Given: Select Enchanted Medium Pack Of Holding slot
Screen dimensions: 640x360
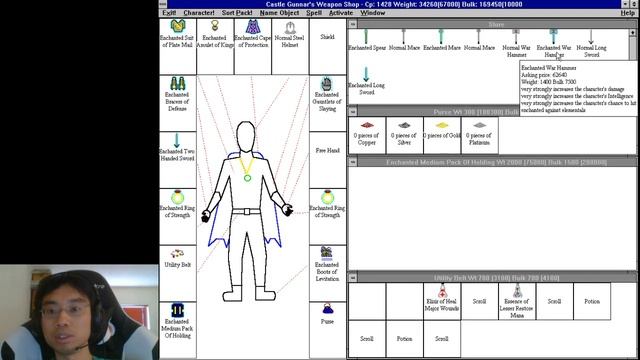Looking at the screenshot, I should (x=178, y=330).
